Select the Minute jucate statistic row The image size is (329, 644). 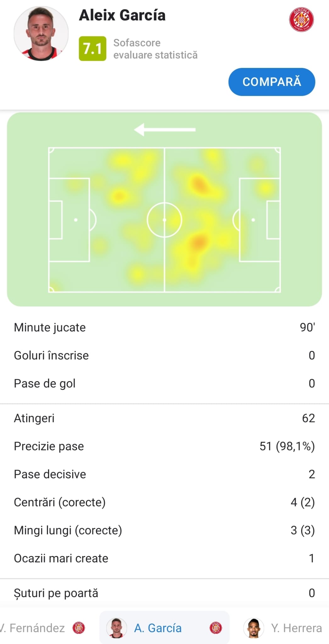(164, 327)
